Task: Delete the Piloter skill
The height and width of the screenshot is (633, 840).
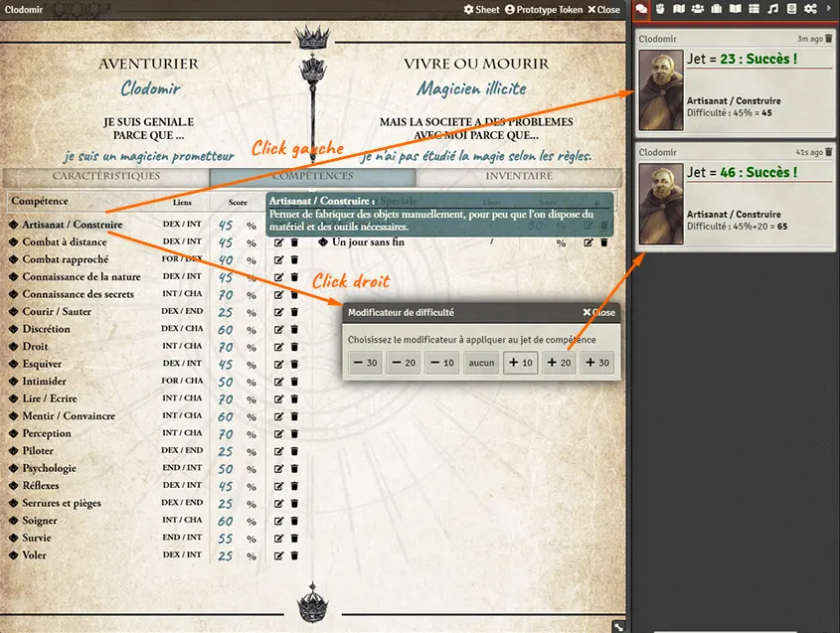Action: coord(294,451)
